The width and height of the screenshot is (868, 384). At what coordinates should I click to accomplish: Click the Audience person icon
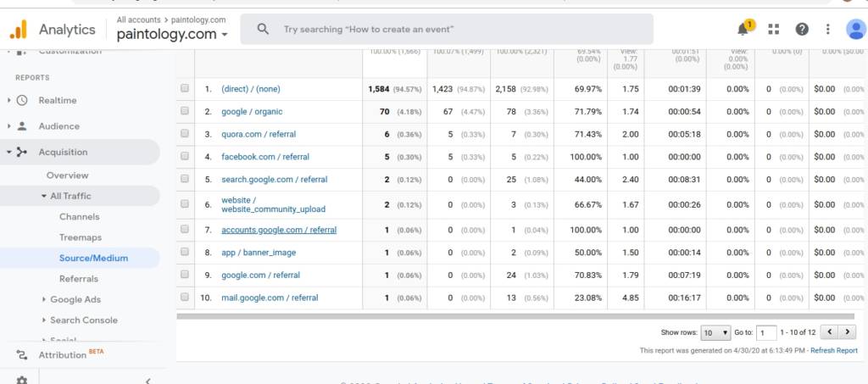point(23,126)
